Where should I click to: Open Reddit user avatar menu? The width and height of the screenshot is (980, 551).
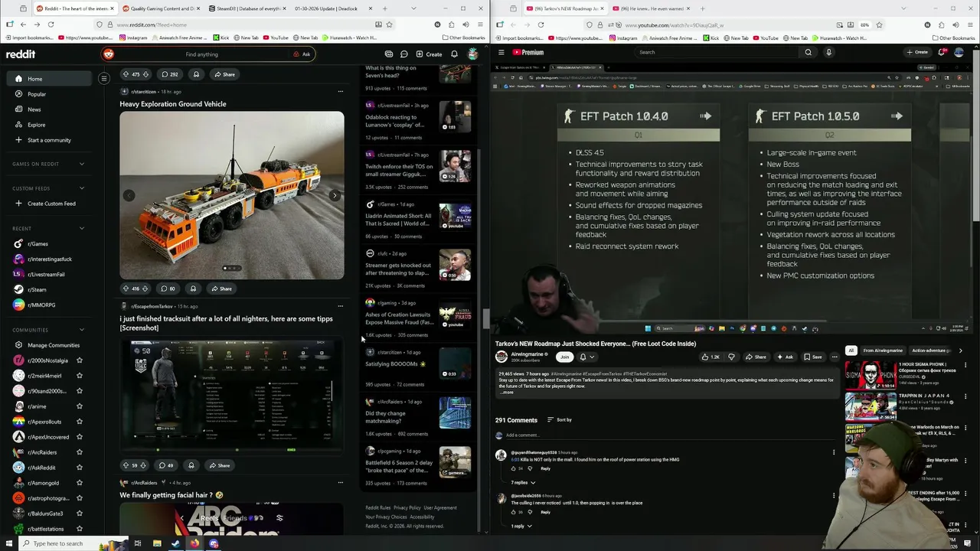[473, 54]
